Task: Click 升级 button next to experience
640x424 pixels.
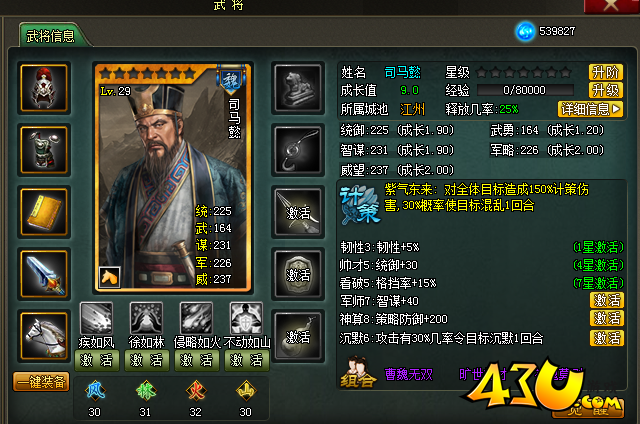Action: (606, 90)
